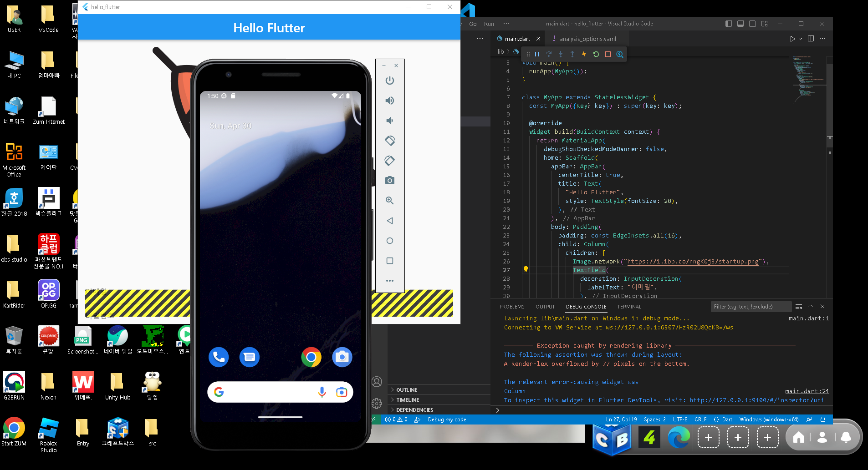Open the Run menu in VS Code

pyautogui.click(x=489, y=24)
